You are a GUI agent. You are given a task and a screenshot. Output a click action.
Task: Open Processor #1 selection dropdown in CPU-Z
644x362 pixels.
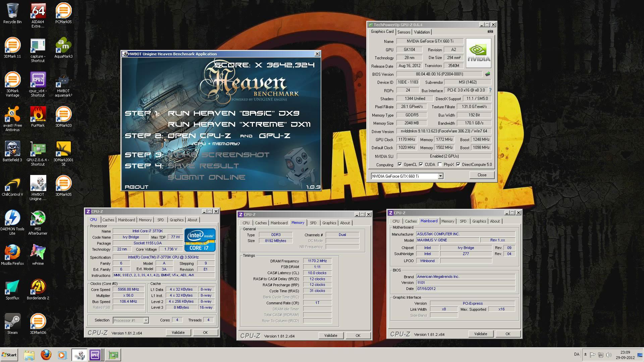[146, 320]
